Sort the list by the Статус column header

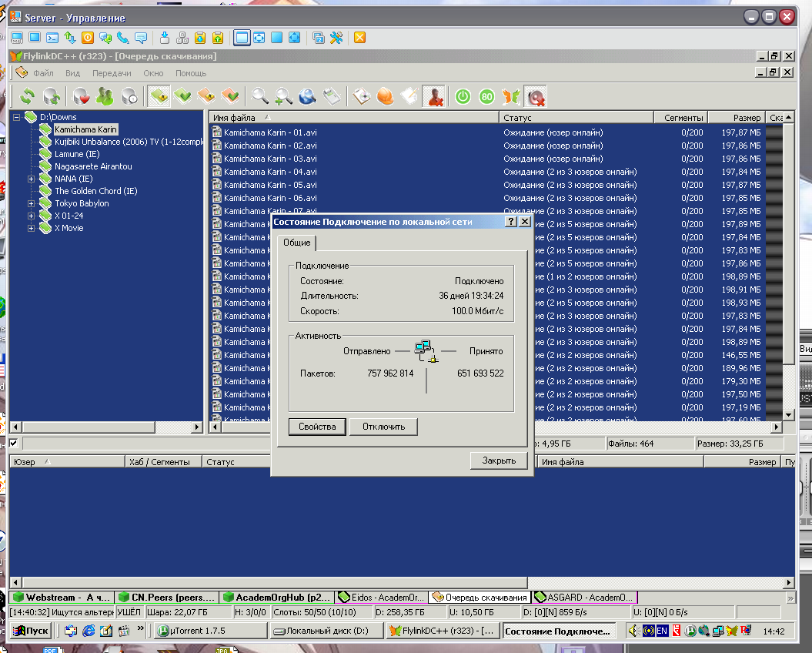(517, 118)
